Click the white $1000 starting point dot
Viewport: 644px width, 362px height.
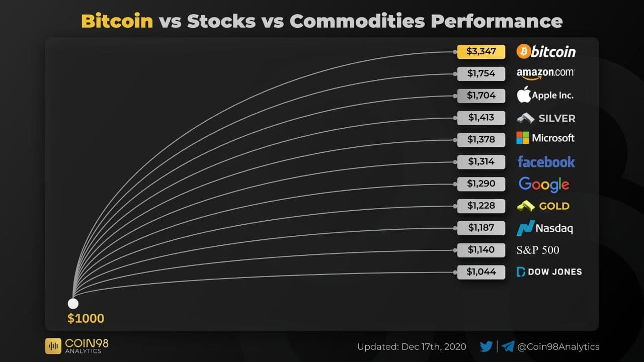tap(73, 303)
